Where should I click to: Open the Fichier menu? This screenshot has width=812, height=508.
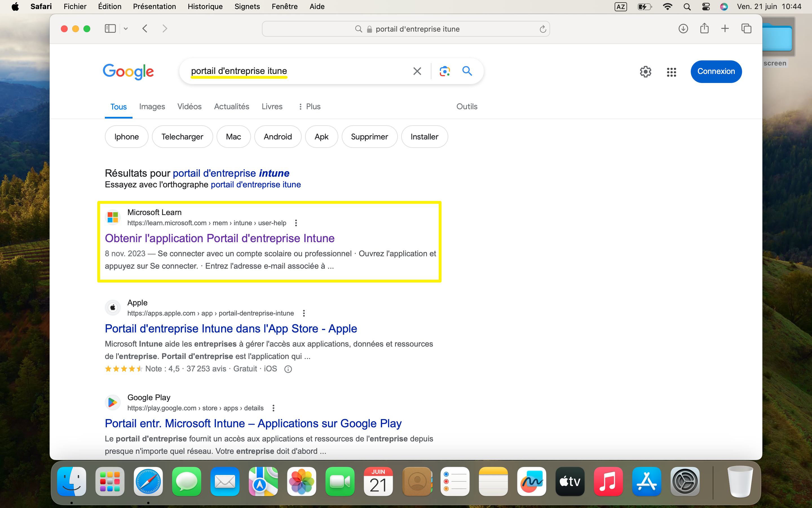[75, 6]
